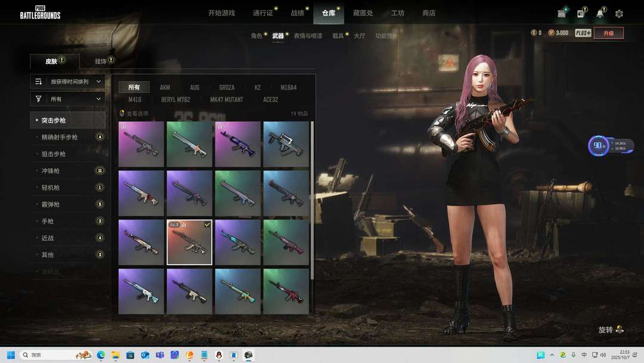Click the PLUS+ badge

(583, 33)
